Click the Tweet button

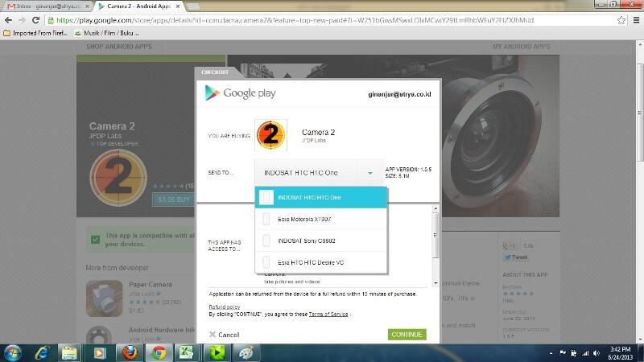516,257
